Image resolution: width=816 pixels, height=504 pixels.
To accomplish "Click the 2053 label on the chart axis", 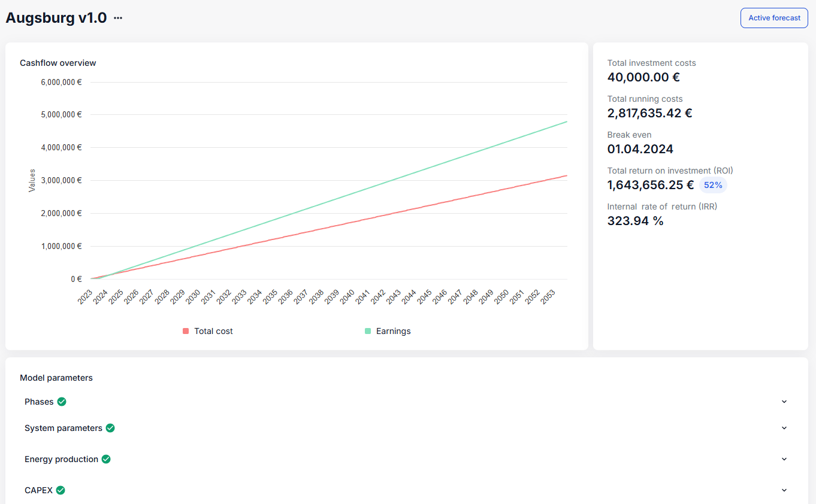I will click(548, 296).
